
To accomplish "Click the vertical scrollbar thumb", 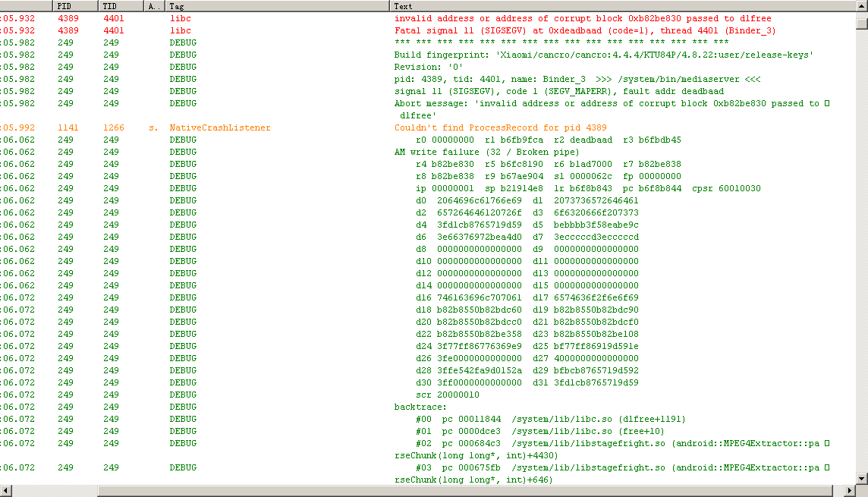I will point(861,22).
